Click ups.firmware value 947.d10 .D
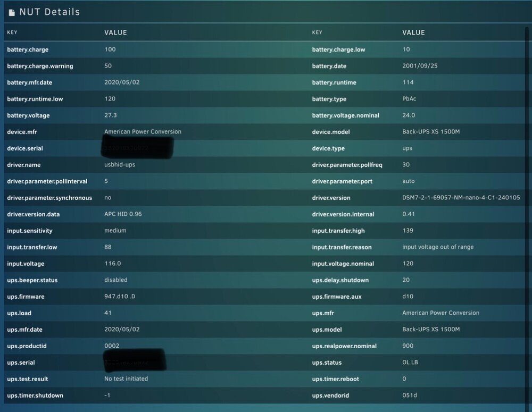 click(120, 296)
